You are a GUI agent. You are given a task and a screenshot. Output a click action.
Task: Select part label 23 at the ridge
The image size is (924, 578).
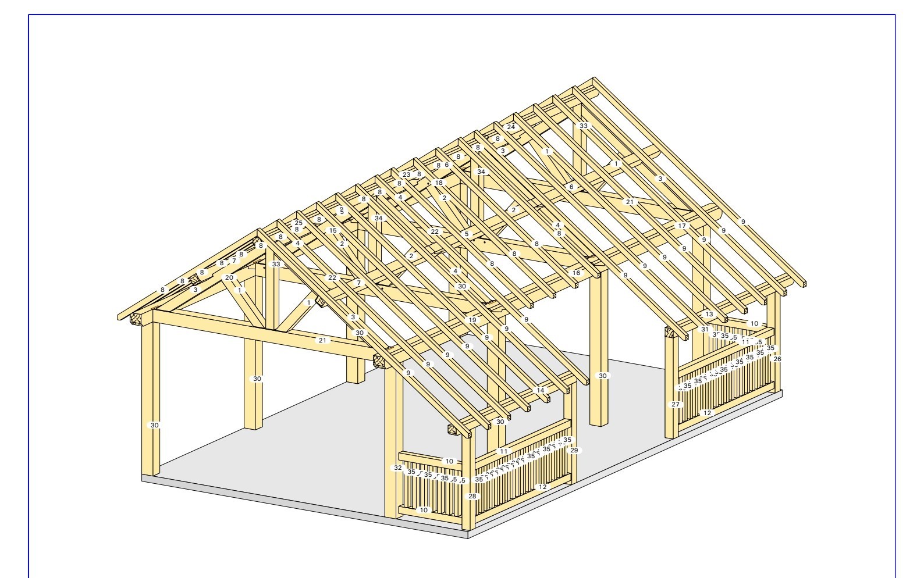[x=406, y=174]
